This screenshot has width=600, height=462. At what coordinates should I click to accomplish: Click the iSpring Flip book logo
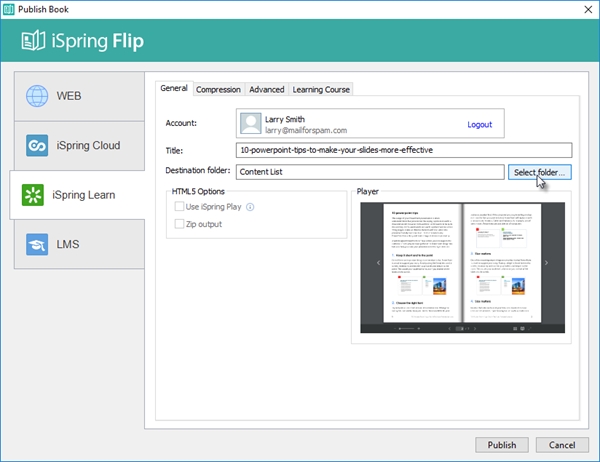pos(33,41)
